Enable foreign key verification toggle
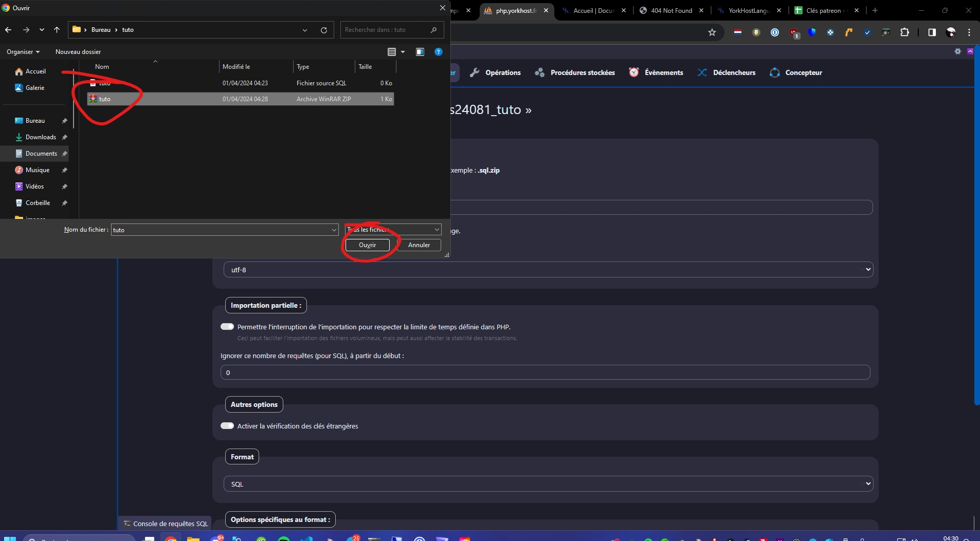This screenshot has height=541, width=980. pyautogui.click(x=227, y=426)
